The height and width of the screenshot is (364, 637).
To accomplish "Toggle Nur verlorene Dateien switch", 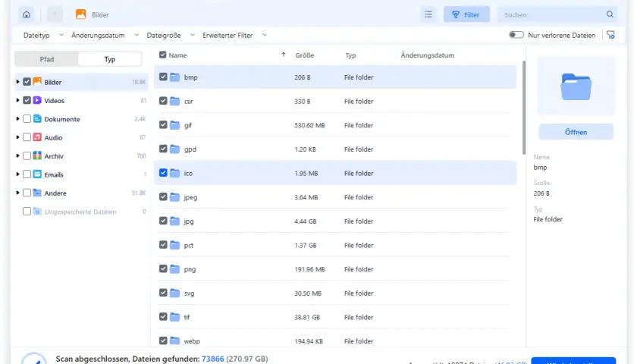I will 516,35.
